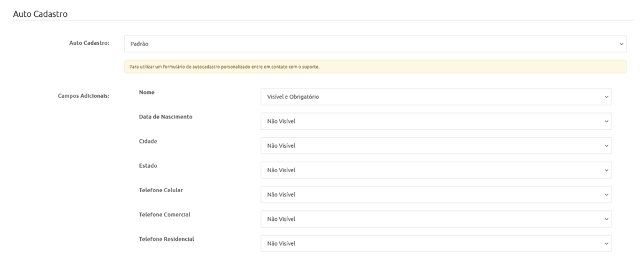Open the Nome visibility dropdown
This screenshot has height=257, width=644.
[435, 97]
